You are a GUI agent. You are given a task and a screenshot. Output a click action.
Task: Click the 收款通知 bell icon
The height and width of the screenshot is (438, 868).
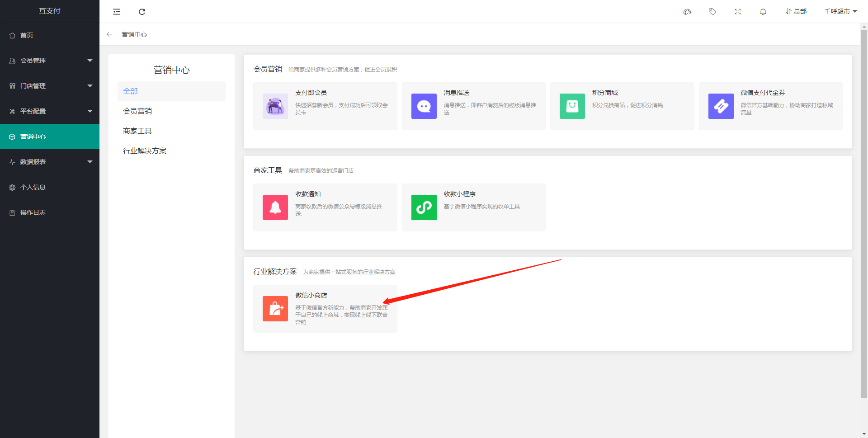275,207
